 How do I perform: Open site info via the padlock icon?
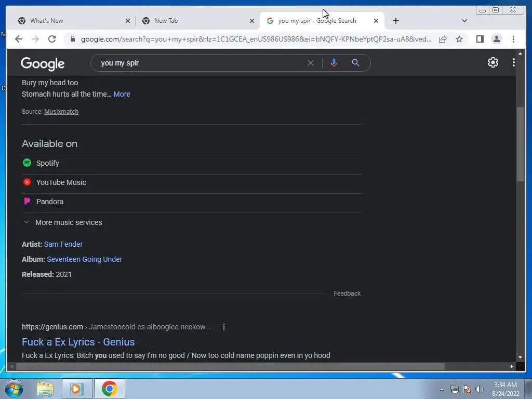(72, 39)
